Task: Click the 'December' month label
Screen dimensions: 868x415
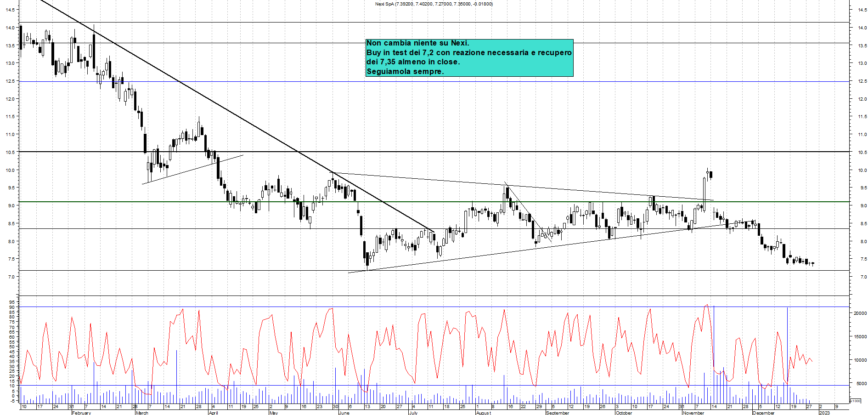Action: coord(763,413)
